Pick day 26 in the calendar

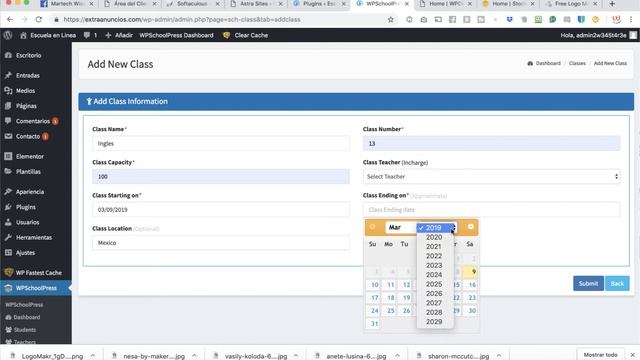pyautogui.click(x=406, y=311)
